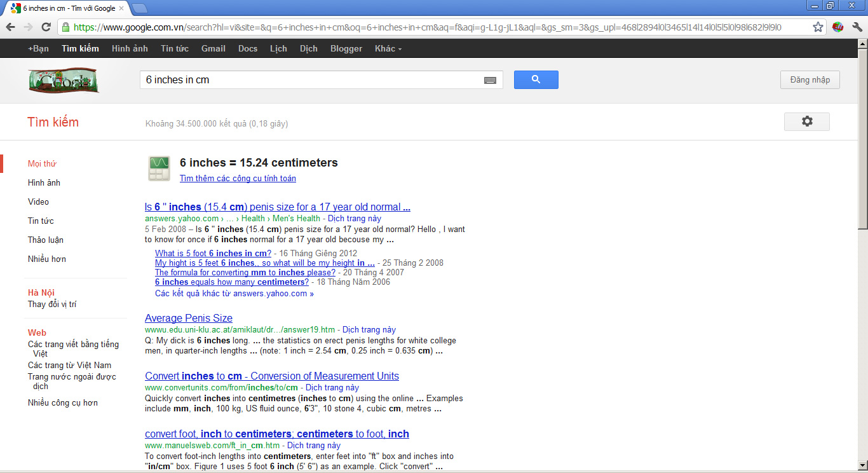Click the calculator icon beside the conversion result

(x=159, y=168)
